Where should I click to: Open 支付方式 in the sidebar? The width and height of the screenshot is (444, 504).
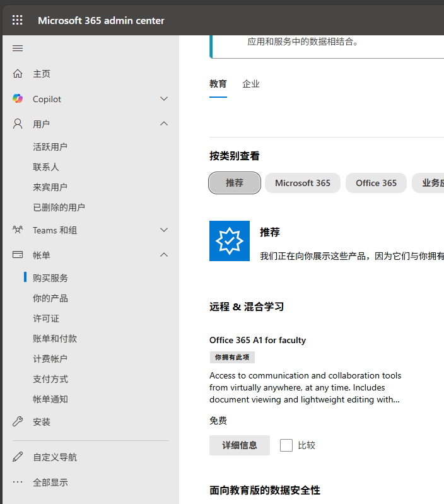[x=50, y=379]
